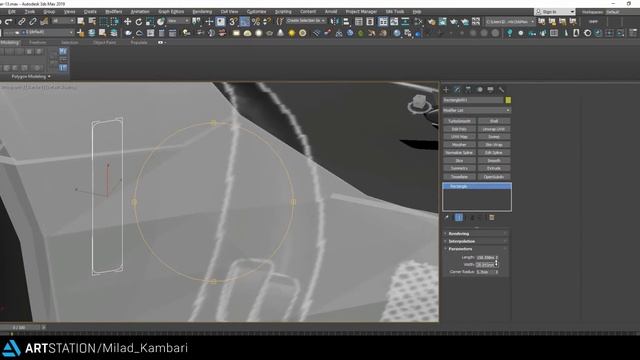The image size is (640, 360).
Task: Open the Motion panel tab icon
Action: pyautogui.click(x=480, y=89)
